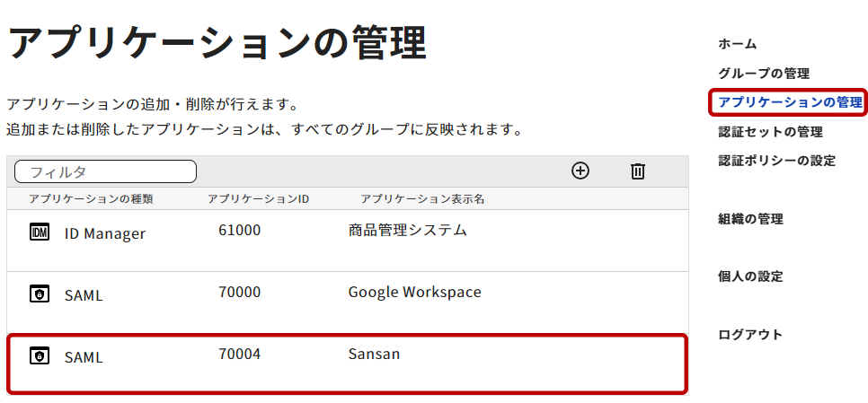The height and width of the screenshot is (403, 868).
Task: Click the アプリケーションの種類 column header
Action: (x=91, y=199)
